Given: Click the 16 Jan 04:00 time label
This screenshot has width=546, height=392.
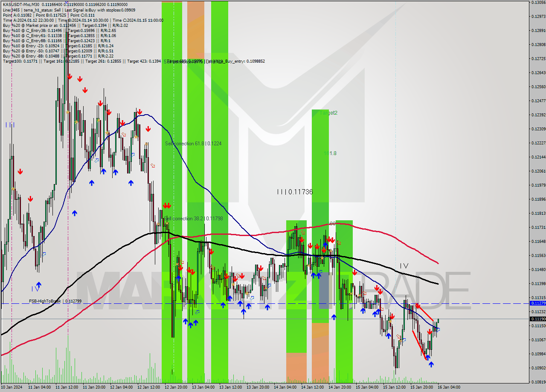Looking at the screenshot, I should 449,387.
